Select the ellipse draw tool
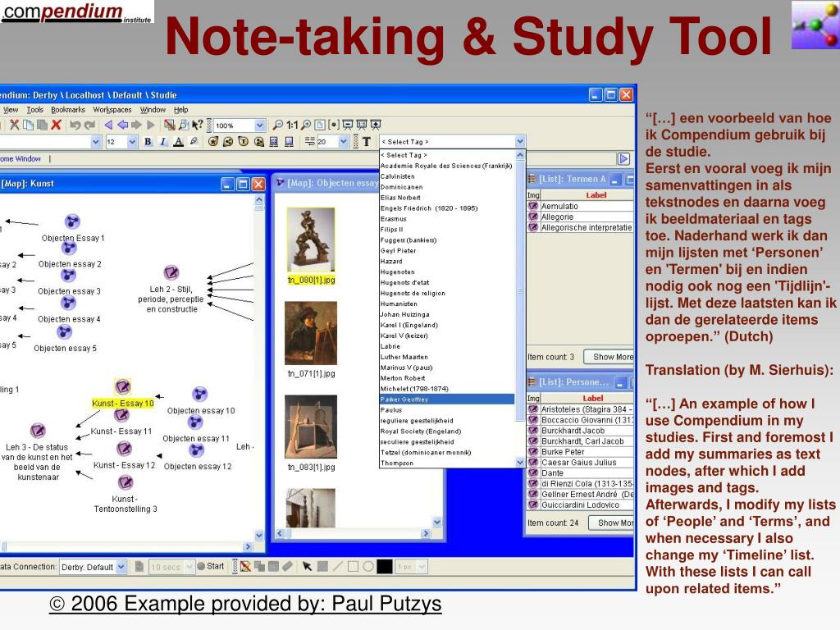Screen dimensions: 840x630 pyautogui.click(x=368, y=566)
